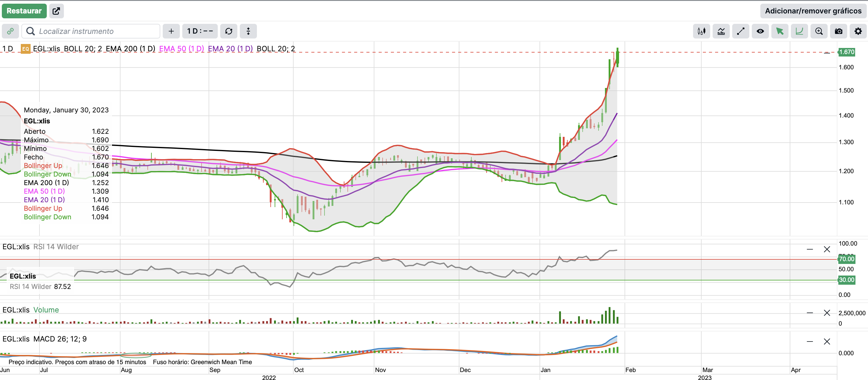Open chart in external window

coord(56,11)
